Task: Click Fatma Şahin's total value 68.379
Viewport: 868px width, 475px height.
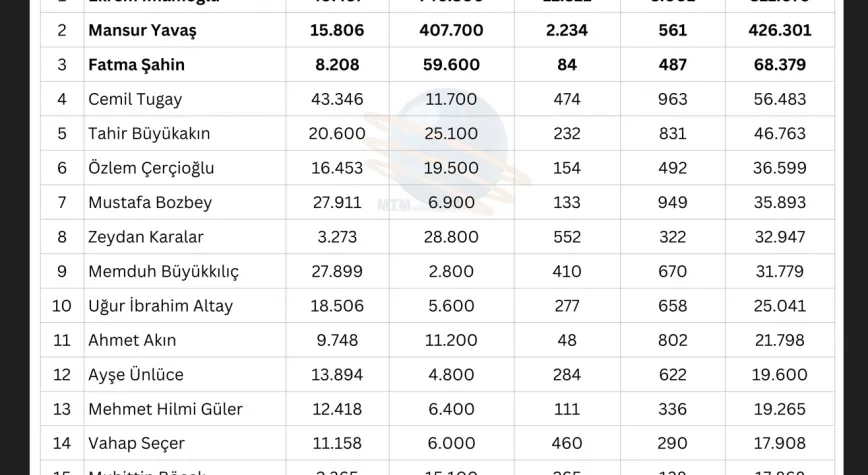Action: coord(779,65)
